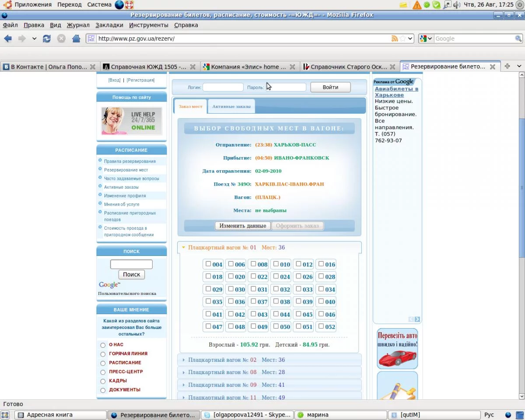The width and height of the screenshot is (525, 420).
Task: Switch to the 'Справочник Старого Оск' tab
Action: (x=349, y=67)
